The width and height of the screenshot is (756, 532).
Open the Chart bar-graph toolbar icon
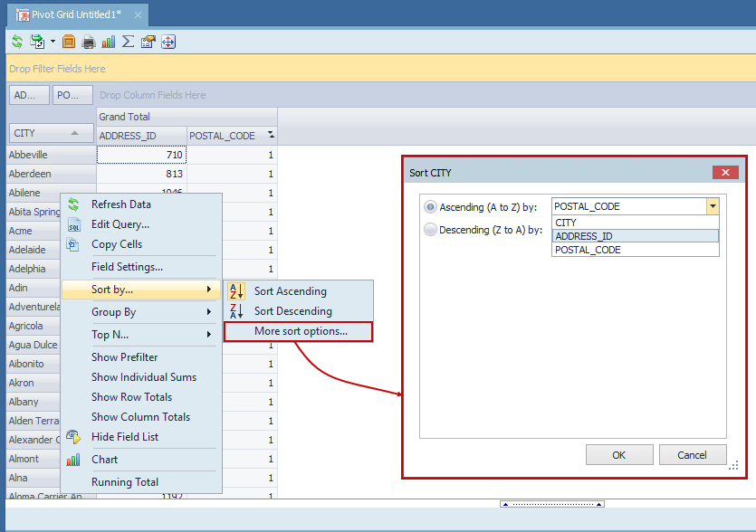tap(109, 42)
